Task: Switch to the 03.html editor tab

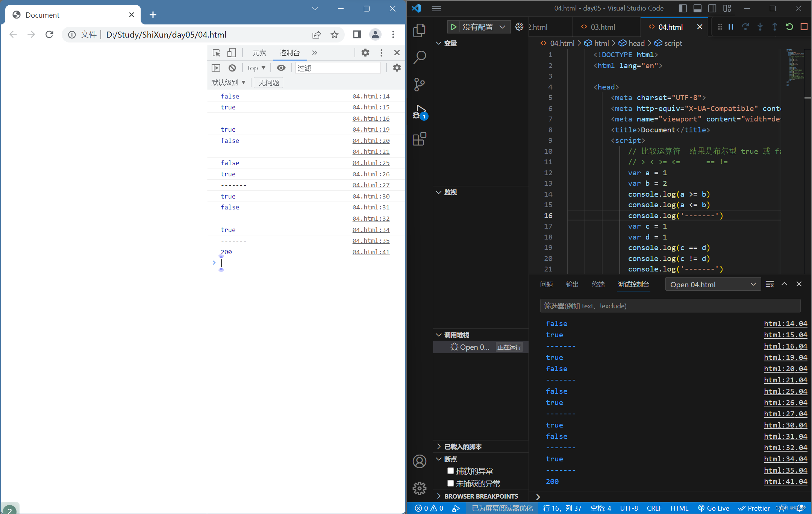Action: (x=602, y=27)
